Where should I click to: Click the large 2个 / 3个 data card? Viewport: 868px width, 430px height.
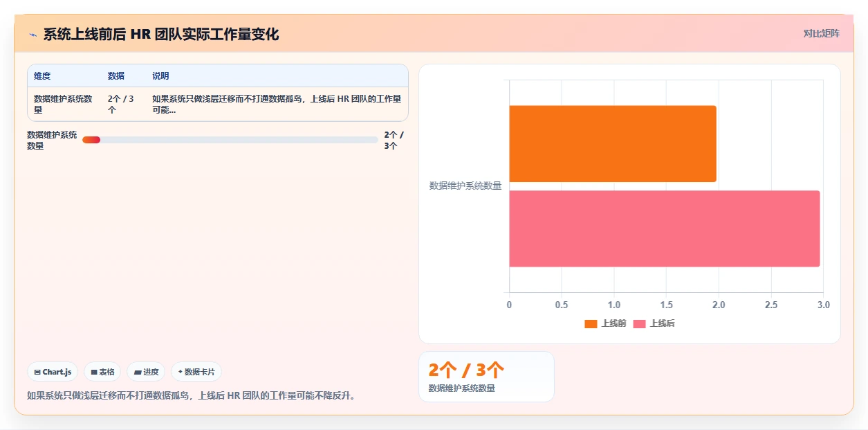tap(486, 377)
